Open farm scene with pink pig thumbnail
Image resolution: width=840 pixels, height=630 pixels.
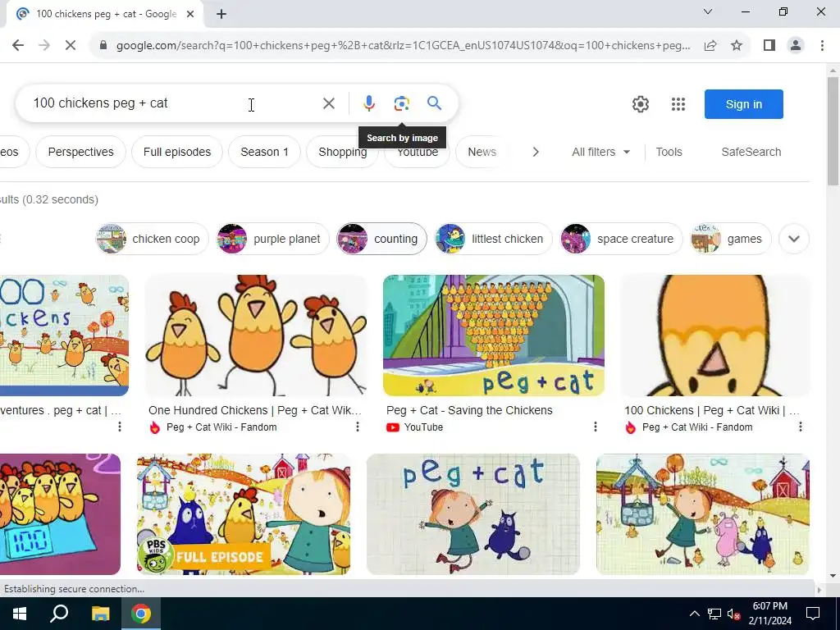pos(702,514)
